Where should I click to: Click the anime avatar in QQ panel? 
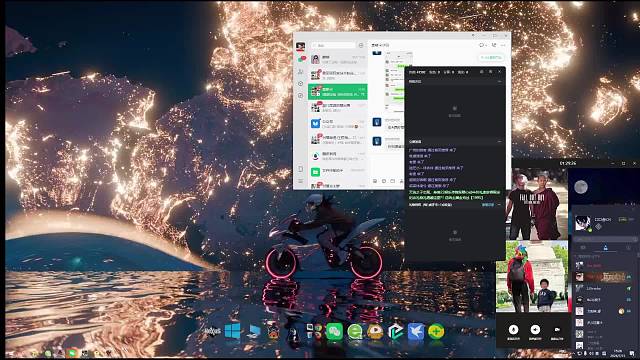pyautogui.click(x=582, y=223)
